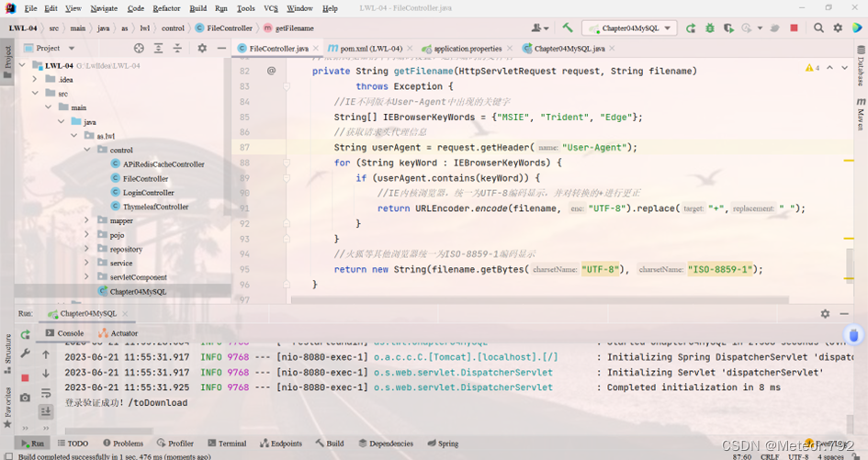Toggle scroll to end in console
Image resolution: width=868 pixels, height=460 pixels.
pyautogui.click(x=46, y=412)
